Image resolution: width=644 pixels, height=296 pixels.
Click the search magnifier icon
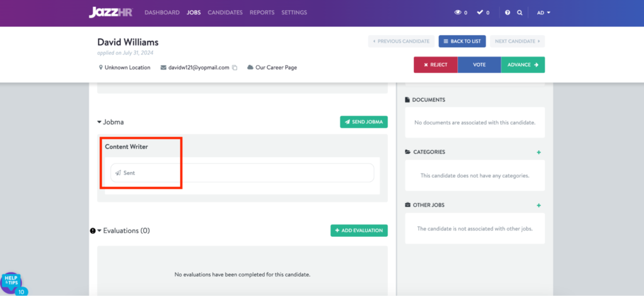tap(519, 13)
